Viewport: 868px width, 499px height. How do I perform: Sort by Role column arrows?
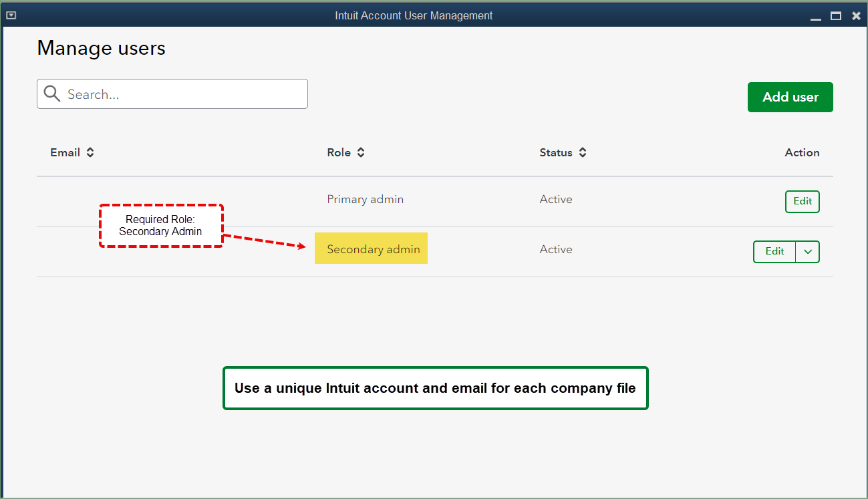pyautogui.click(x=361, y=152)
